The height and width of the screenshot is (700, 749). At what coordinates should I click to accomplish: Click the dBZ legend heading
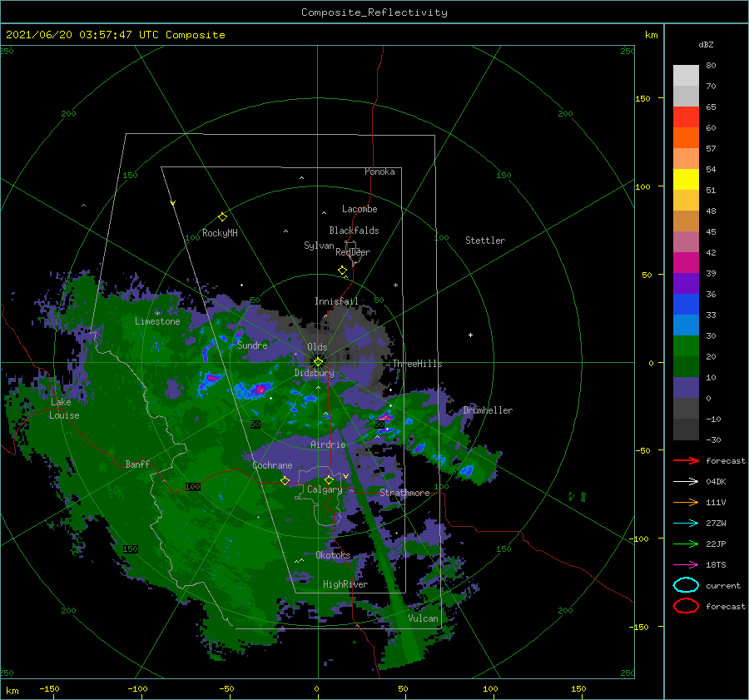coord(706,44)
